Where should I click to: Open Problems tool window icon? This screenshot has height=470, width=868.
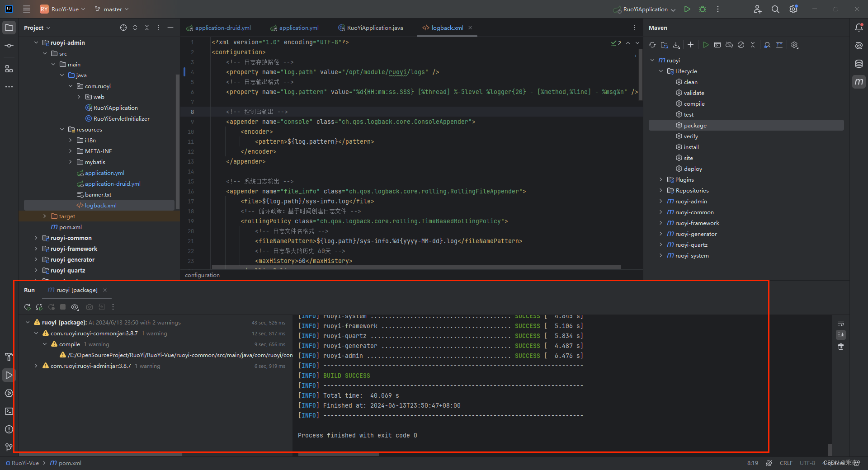pyautogui.click(x=9, y=429)
